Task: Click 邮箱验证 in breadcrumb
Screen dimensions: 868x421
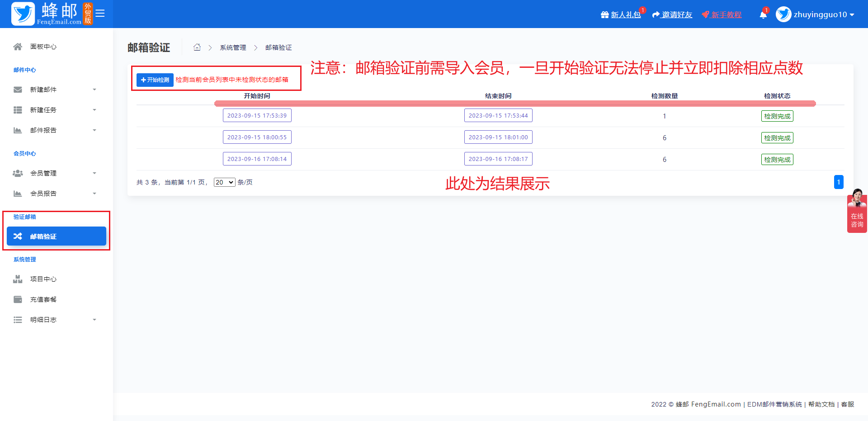Action: 278,47
